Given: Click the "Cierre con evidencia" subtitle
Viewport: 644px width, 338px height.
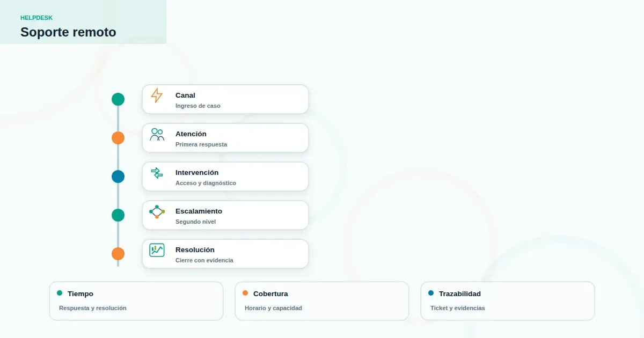Looking at the screenshot, I should tap(204, 260).
